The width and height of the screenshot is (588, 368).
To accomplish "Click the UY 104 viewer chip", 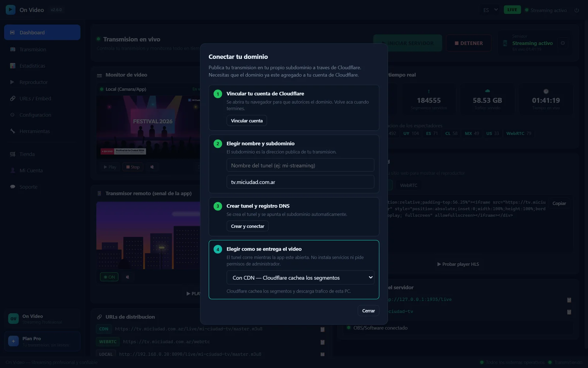I will click(x=411, y=134).
